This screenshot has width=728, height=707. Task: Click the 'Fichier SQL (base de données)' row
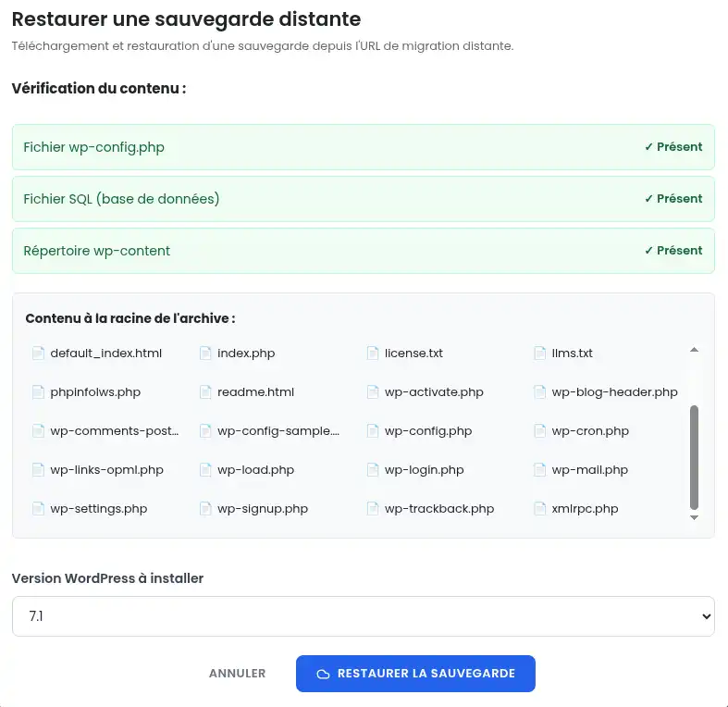363,199
